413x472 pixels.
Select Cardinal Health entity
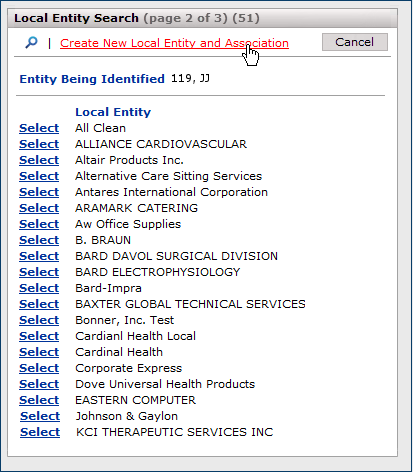pos(39,352)
